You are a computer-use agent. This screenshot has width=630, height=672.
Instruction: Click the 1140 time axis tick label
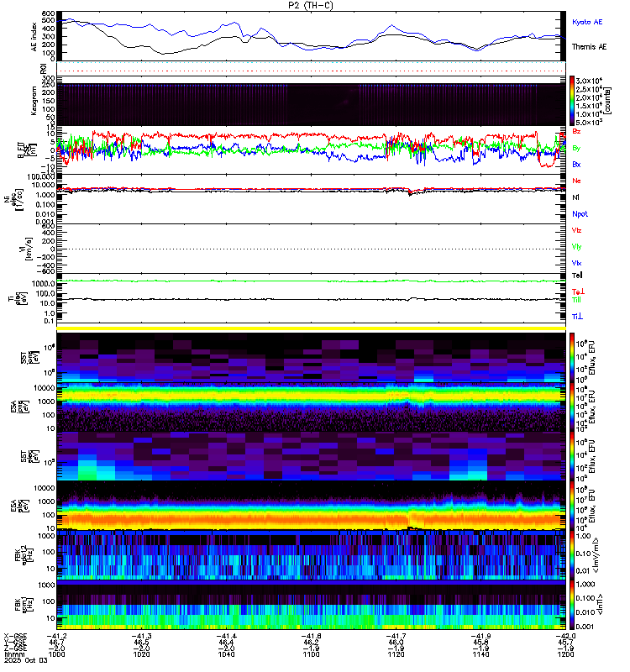[x=480, y=654]
